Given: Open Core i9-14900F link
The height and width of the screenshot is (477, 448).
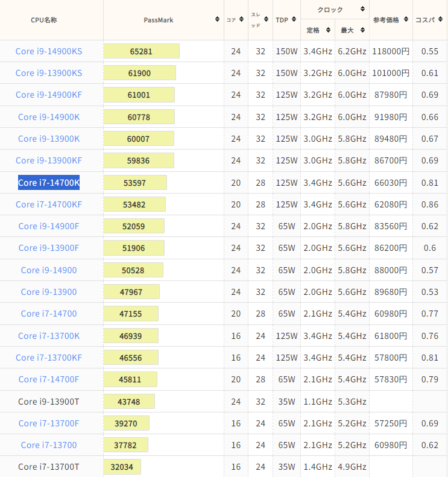Looking at the screenshot, I should tap(49, 226).
